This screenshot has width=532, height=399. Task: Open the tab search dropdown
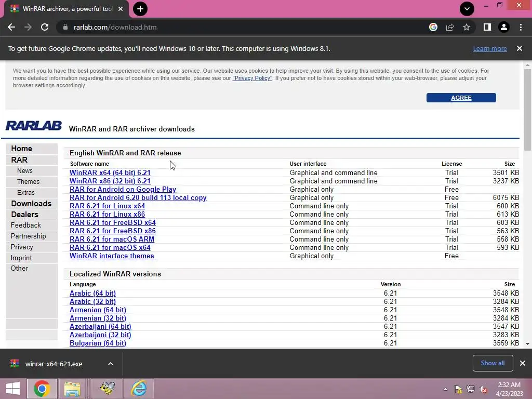click(x=467, y=9)
